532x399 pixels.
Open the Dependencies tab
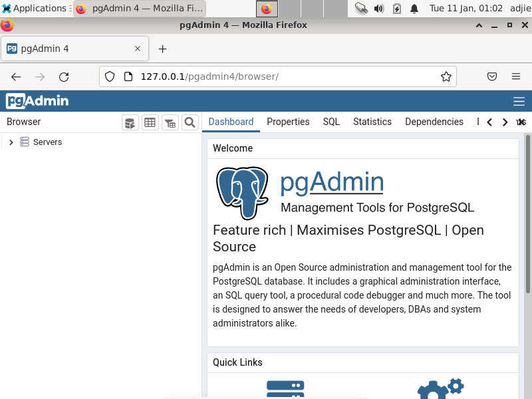pos(434,122)
